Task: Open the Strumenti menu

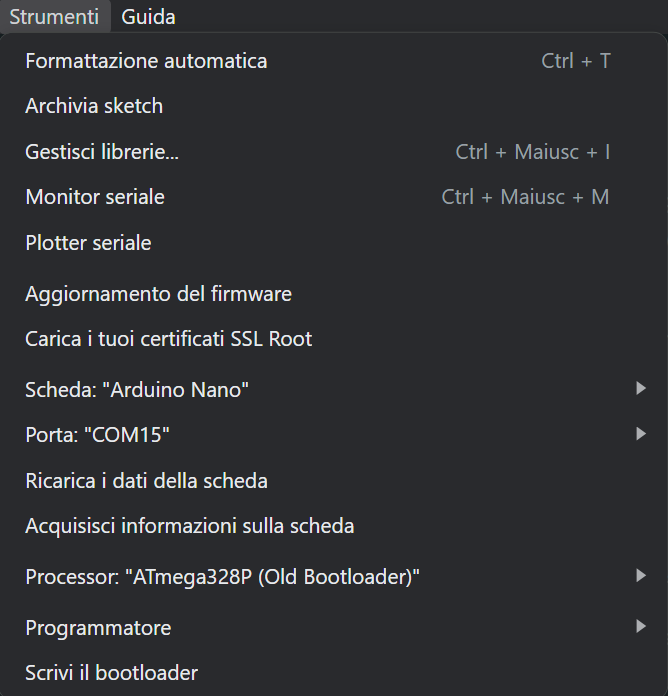Action: (54, 17)
